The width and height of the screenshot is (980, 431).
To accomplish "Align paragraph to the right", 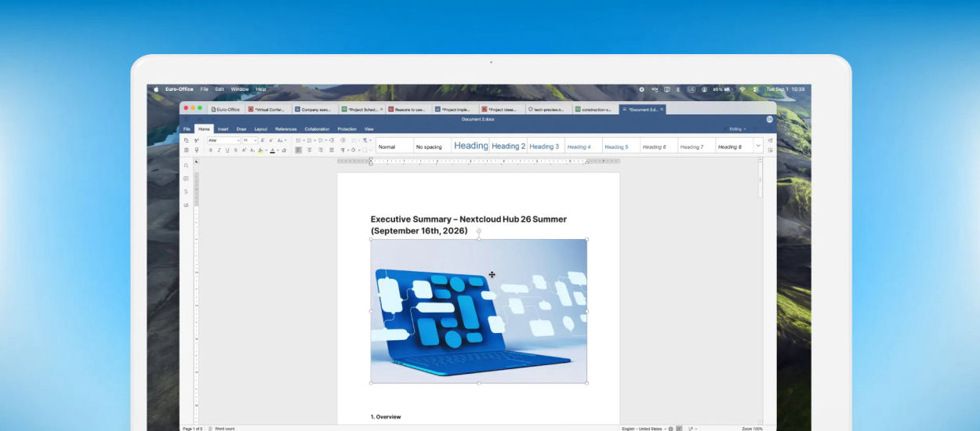I will pos(320,150).
